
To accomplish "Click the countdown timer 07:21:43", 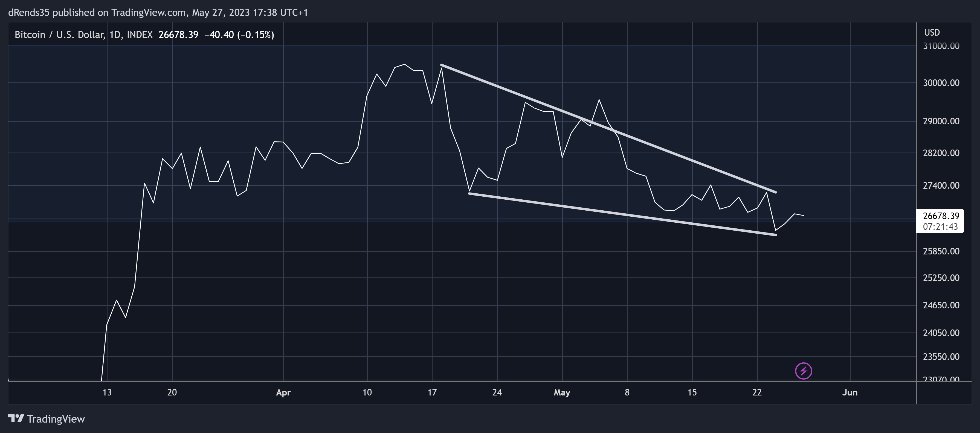I will pos(940,226).
